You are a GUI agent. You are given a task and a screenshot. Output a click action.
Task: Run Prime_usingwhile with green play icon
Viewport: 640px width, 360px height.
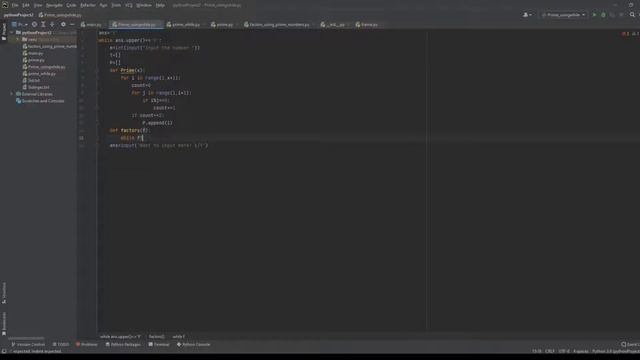point(594,15)
